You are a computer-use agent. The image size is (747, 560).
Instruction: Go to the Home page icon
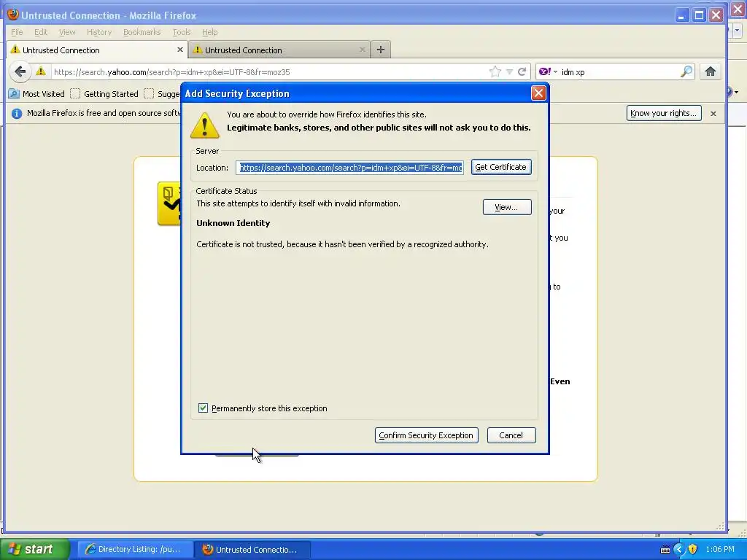coord(711,72)
